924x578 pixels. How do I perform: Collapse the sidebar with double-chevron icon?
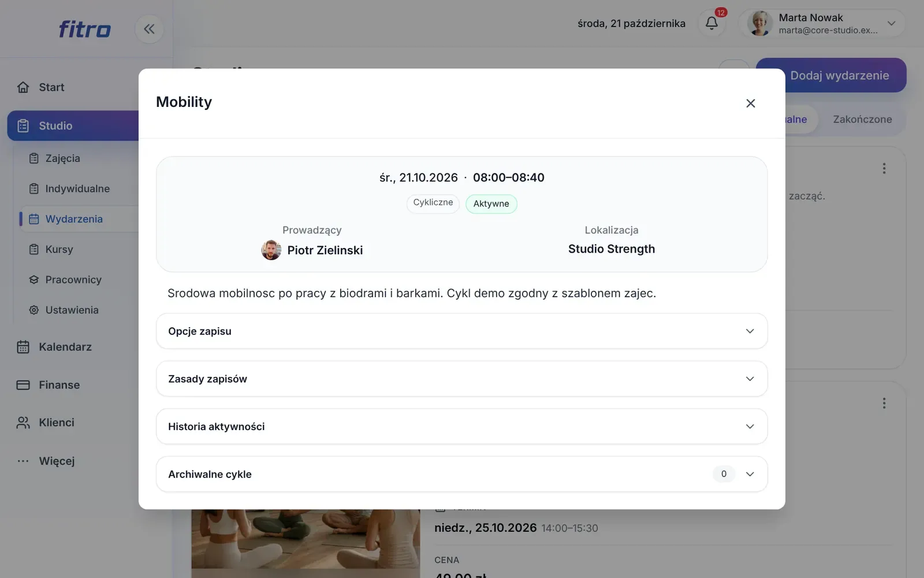[x=149, y=29]
